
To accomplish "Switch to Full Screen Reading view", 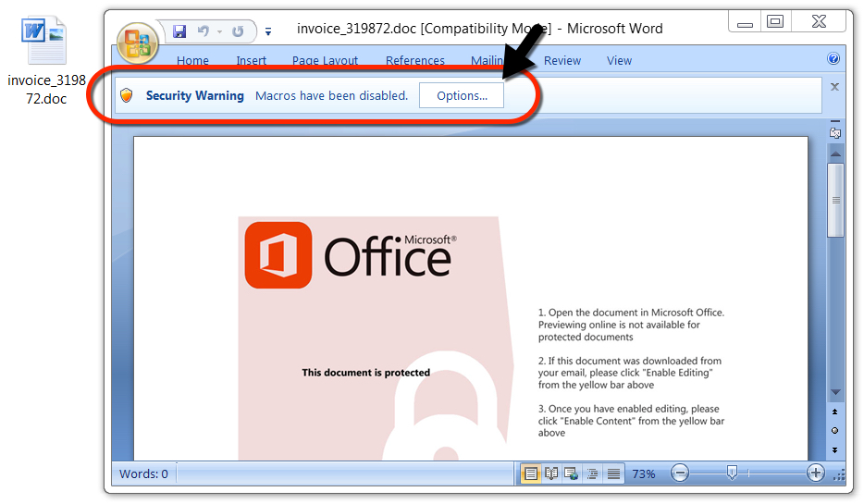I will pos(551,473).
